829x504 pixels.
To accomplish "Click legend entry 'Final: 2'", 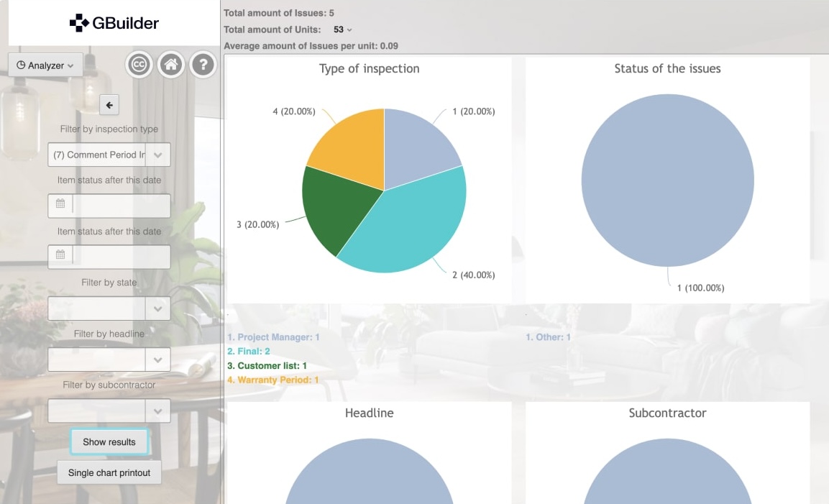I will tap(249, 351).
